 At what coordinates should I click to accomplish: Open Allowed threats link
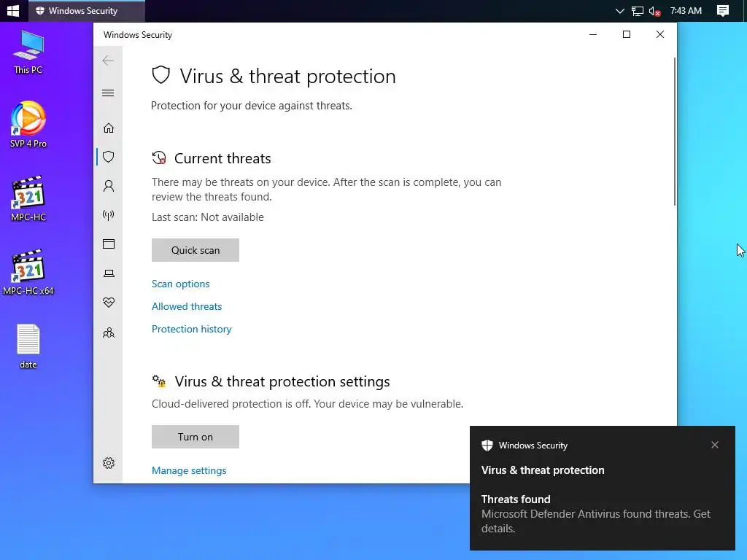[x=187, y=306]
